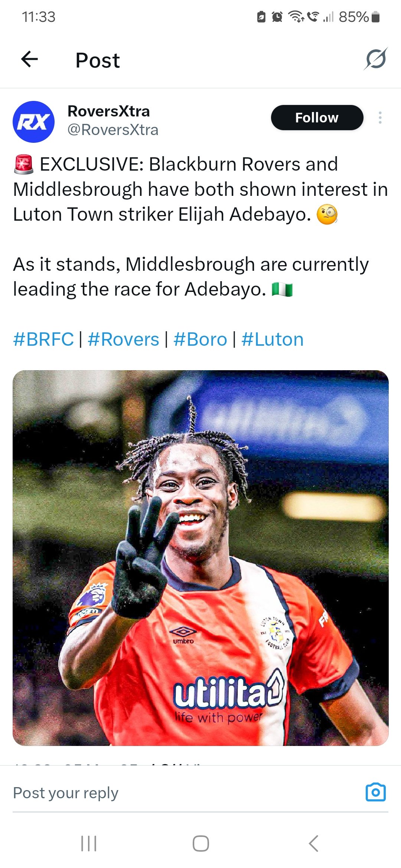The width and height of the screenshot is (401, 868).
Task: Tap the back arrow icon
Action: point(30,59)
